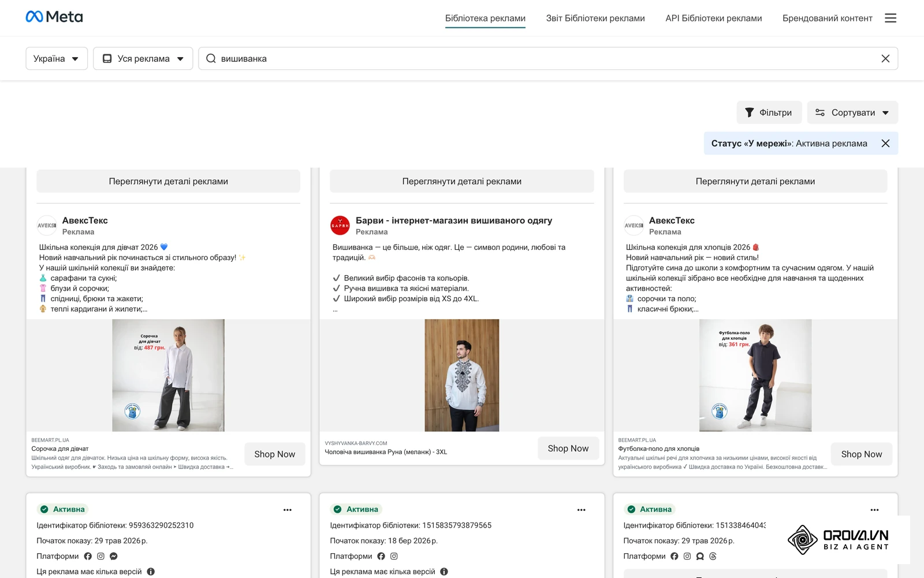Screen dimensions: 924x578
Task: Click the Meta logo
Action: (54, 17)
